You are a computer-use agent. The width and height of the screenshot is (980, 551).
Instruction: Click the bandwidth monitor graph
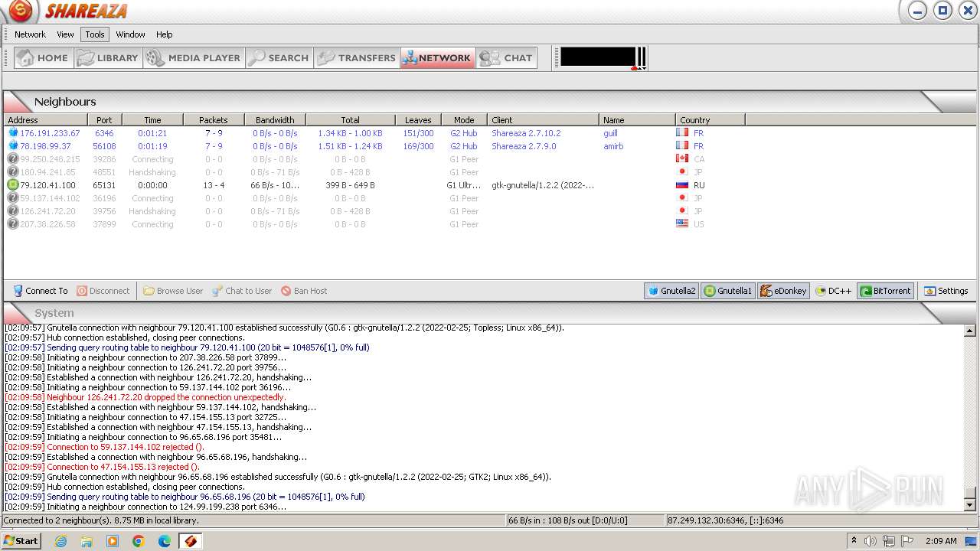(598, 57)
